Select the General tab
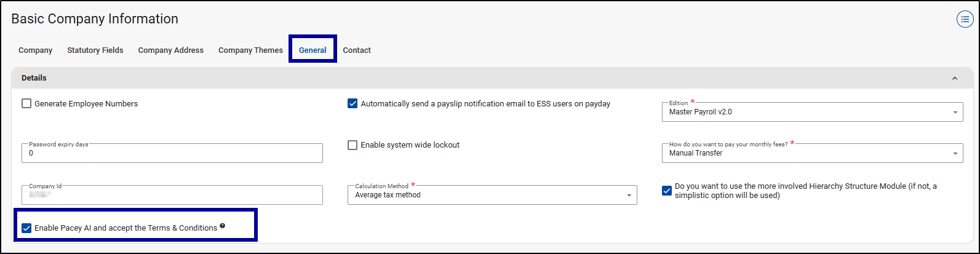This screenshot has height=254, width=980. (x=313, y=50)
